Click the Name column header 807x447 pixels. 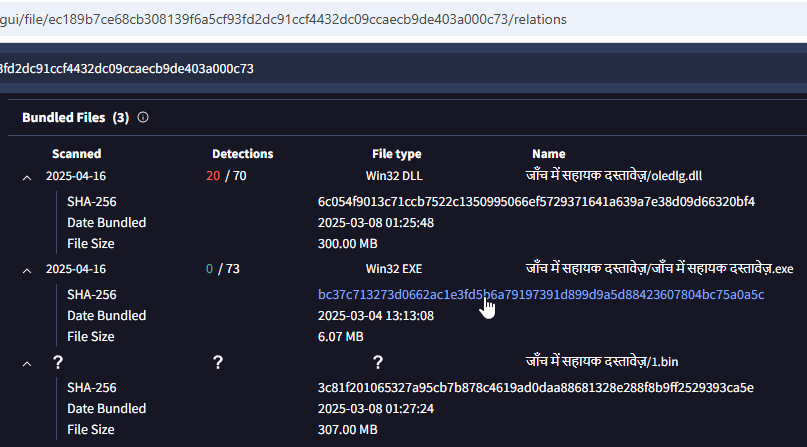(549, 153)
